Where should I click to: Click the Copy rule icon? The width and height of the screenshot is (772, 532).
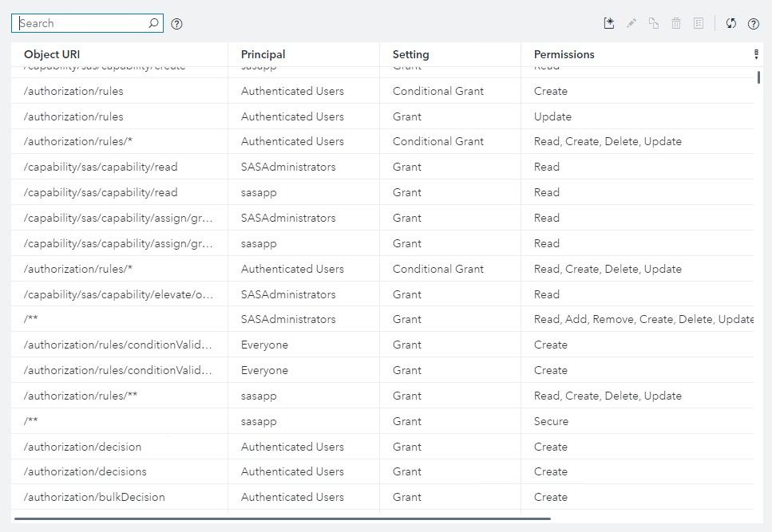click(x=653, y=23)
